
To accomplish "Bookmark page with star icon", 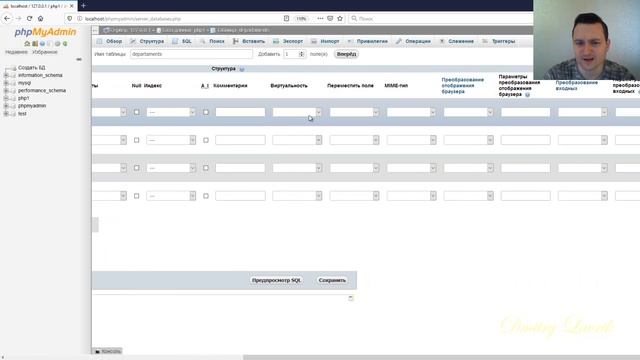I will (340, 18).
